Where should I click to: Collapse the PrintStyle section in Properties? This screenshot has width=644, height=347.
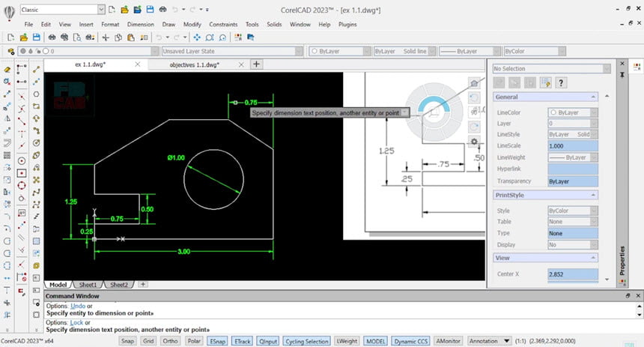(593, 195)
